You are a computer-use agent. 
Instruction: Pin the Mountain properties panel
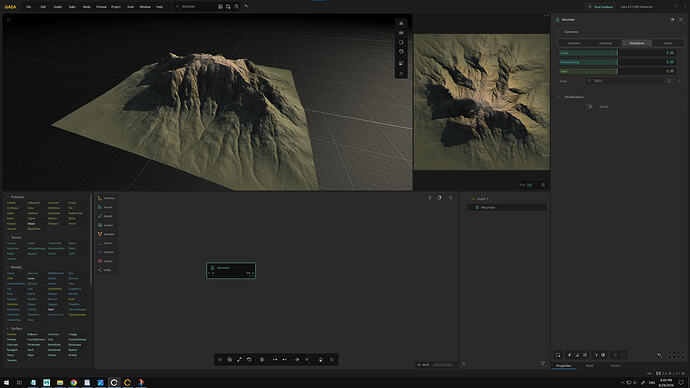(x=672, y=20)
